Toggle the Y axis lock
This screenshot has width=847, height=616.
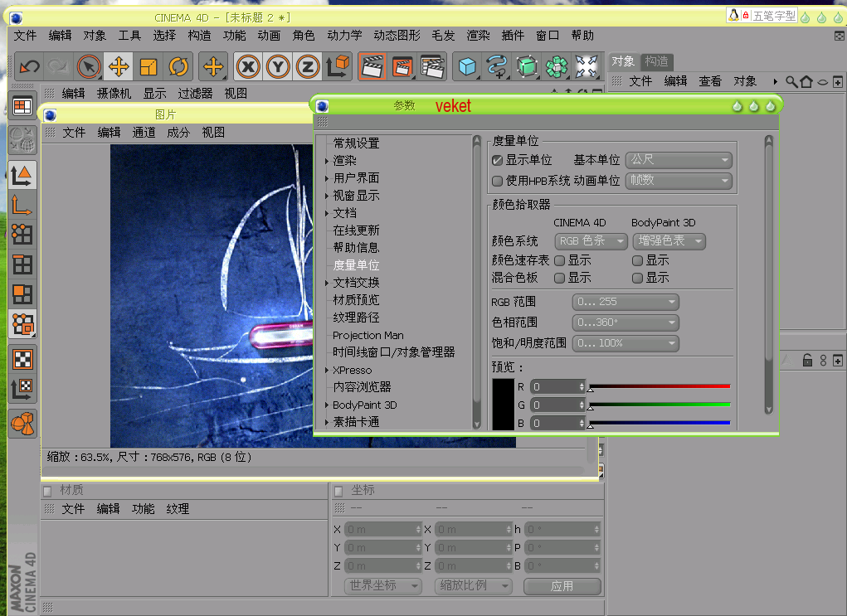278,67
